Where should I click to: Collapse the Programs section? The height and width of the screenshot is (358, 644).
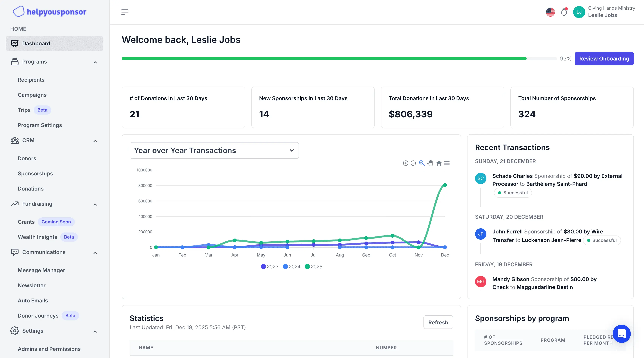click(x=95, y=62)
